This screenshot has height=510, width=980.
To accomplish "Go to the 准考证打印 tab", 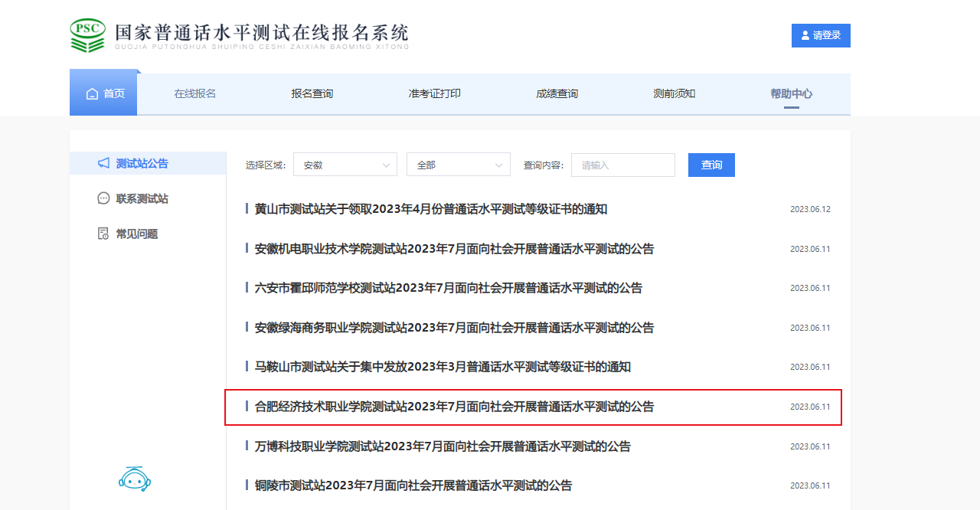I will [435, 93].
